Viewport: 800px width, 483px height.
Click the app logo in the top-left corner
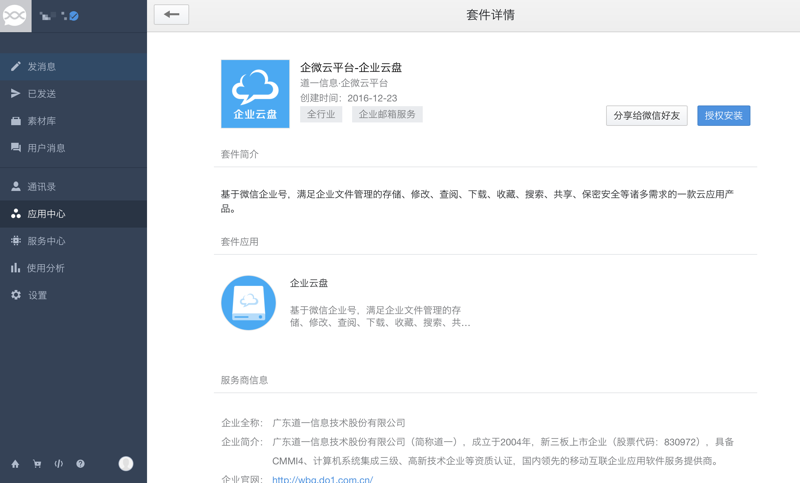point(15,16)
